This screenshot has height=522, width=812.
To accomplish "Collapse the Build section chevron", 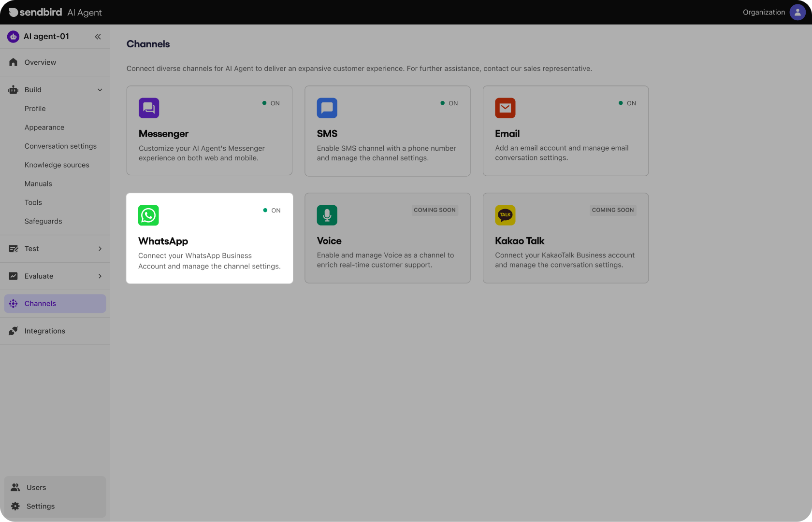I will [x=100, y=90].
